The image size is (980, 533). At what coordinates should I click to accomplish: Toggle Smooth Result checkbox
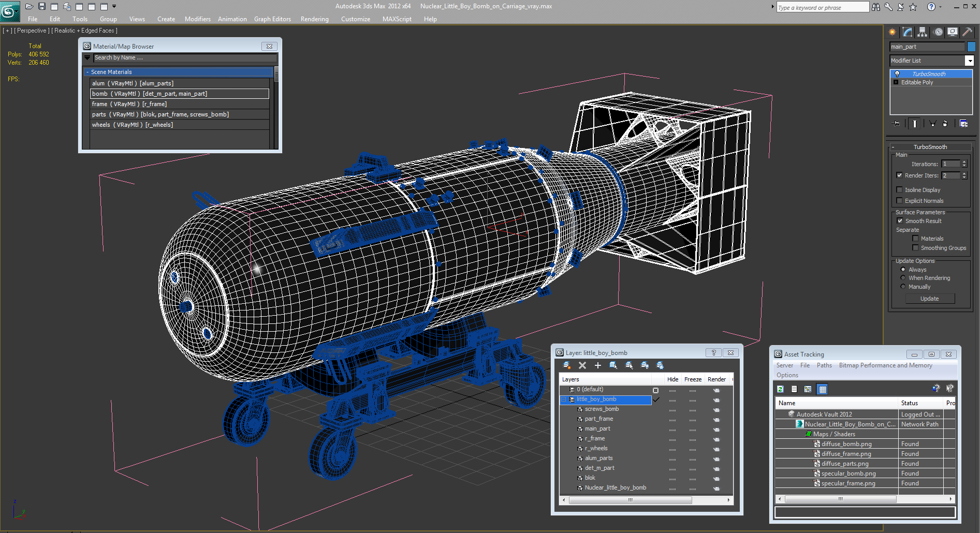tap(900, 221)
